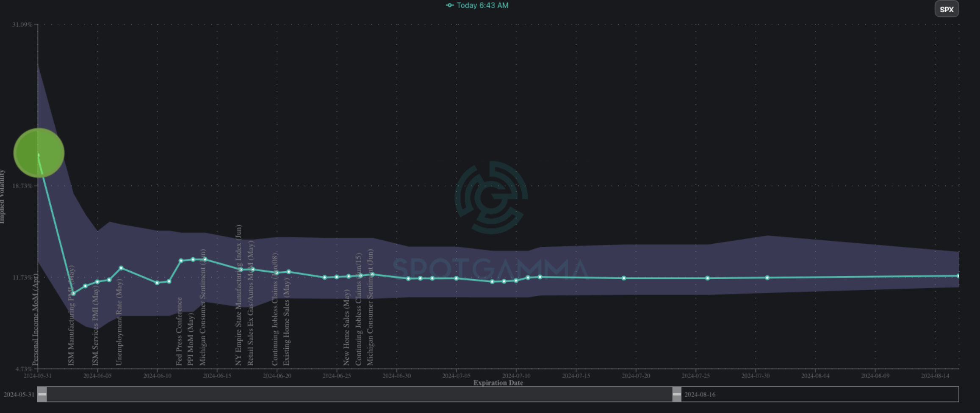The width and height of the screenshot is (980, 413).
Task: Click the 2024-08-16 end date label
Action: [700, 394]
